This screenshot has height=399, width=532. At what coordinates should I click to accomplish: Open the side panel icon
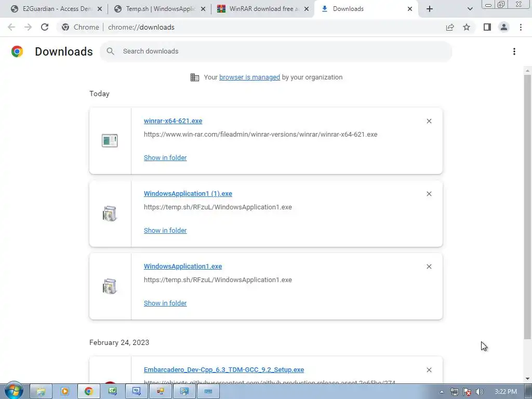(487, 27)
